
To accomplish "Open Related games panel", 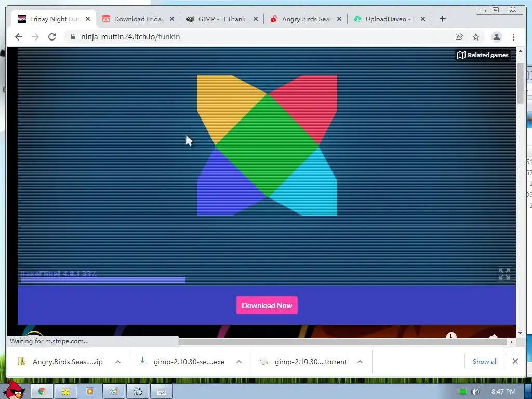I will [x=483, y=55].
